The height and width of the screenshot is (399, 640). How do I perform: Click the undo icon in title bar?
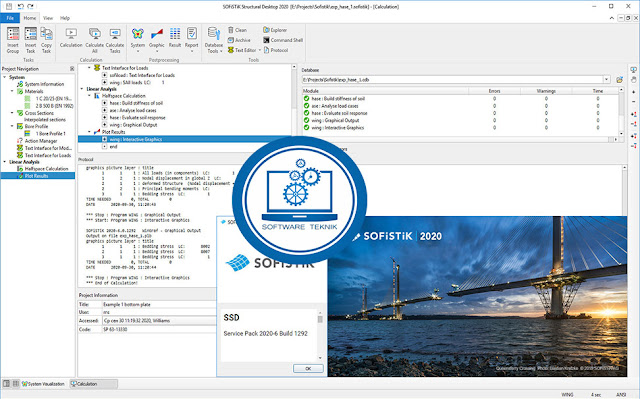(x=21, y=6)
